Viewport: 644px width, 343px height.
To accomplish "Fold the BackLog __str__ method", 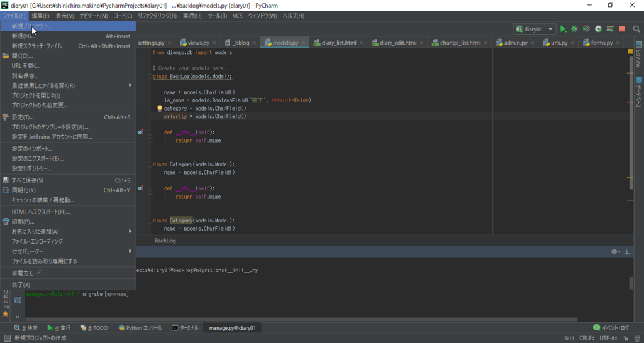I will point(150,133).
